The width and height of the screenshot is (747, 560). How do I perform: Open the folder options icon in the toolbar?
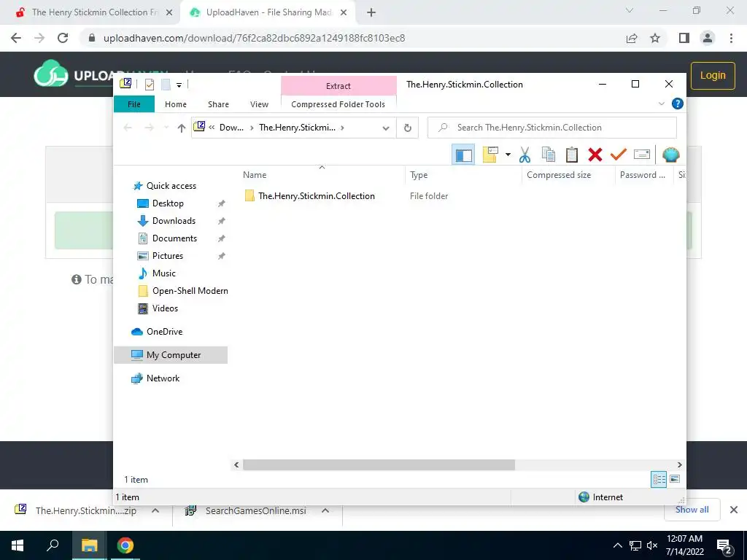[490, 155]
